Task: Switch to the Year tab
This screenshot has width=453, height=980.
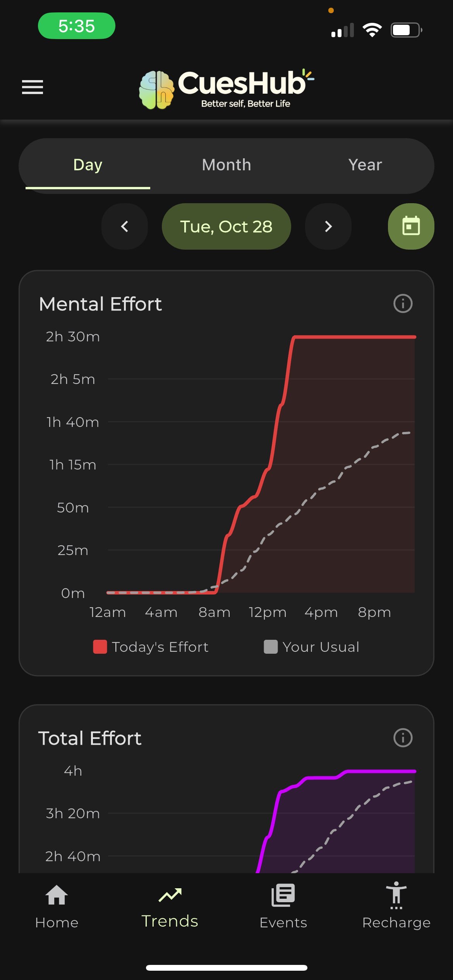Action: [365, 165]
